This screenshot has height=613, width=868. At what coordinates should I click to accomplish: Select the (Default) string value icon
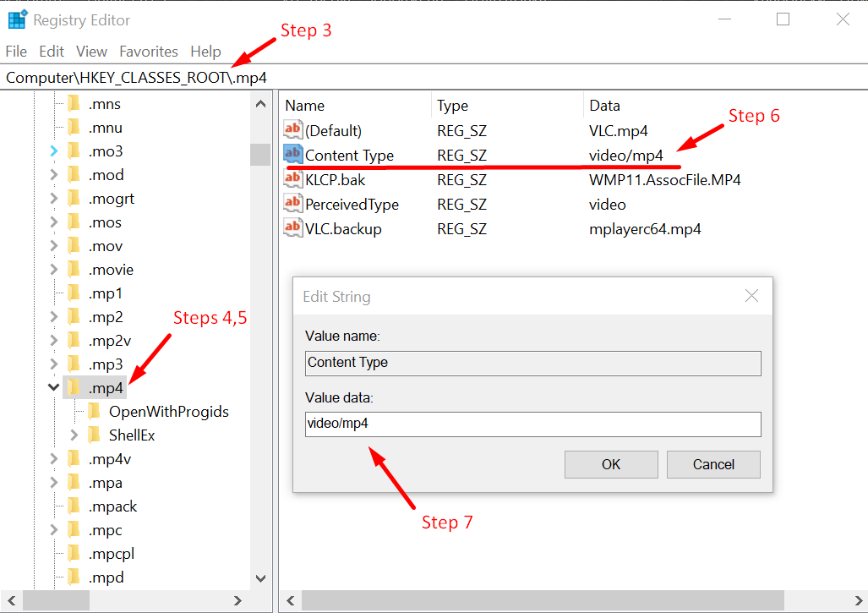click(292, 129)
